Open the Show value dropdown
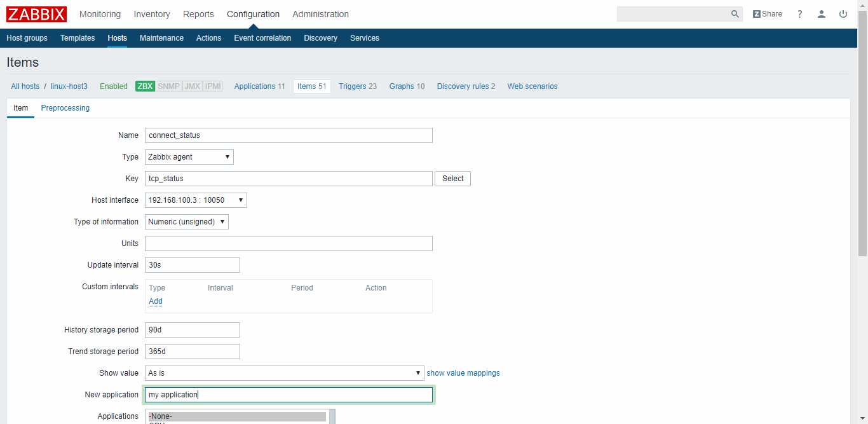The width and height of the screenshot is (868, 424). (285, 373)
